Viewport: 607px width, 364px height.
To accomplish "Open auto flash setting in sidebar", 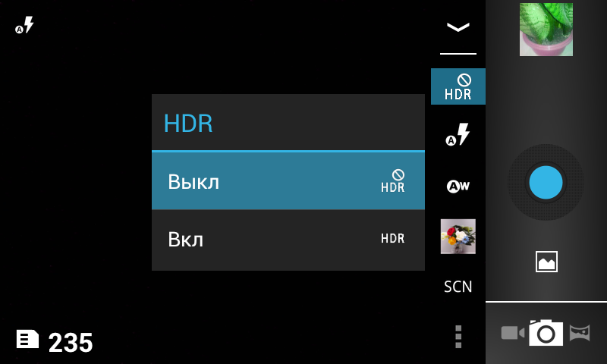I will [x=458, y=135].
